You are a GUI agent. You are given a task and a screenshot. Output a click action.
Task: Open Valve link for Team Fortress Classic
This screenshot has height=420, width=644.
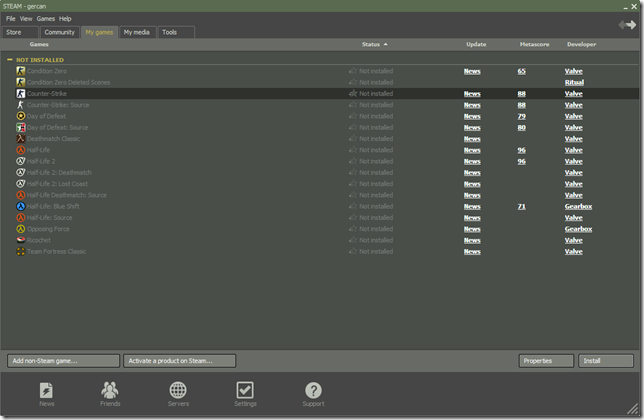[x=573, y=251]
